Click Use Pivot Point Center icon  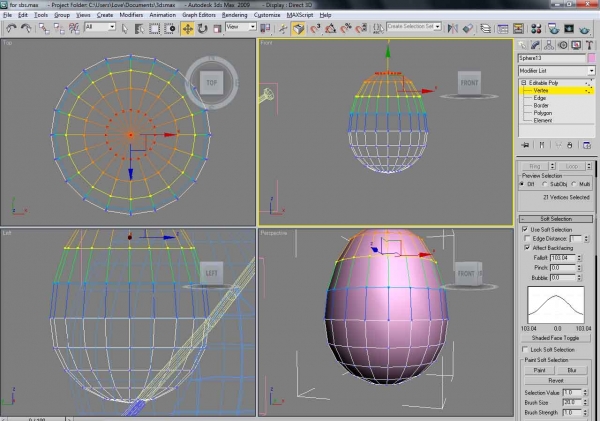265,29
